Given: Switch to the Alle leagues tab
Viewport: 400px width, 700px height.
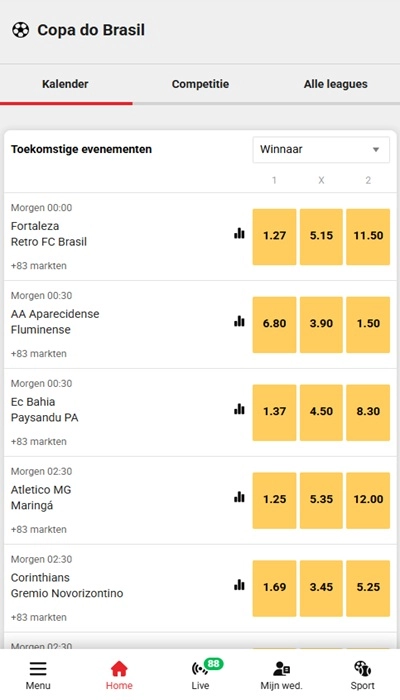Looking at the screenshot, I should tap(336, 84).
